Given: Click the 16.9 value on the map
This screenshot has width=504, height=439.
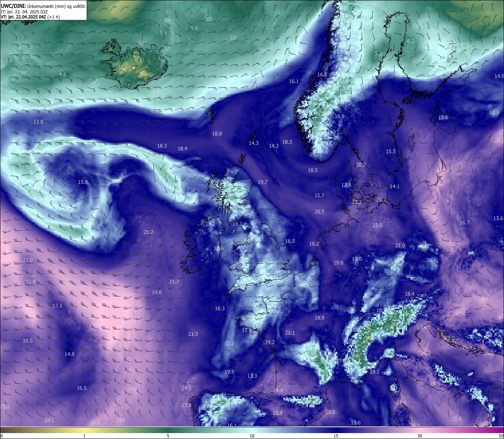Looking at the screenshot, I should pos(339,117).
